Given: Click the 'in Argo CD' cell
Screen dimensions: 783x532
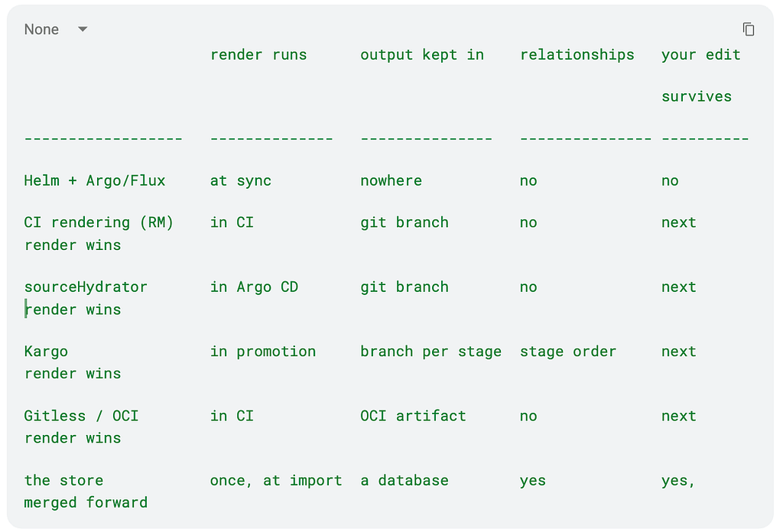Looking at the screenshot, I should coord(254,287).
